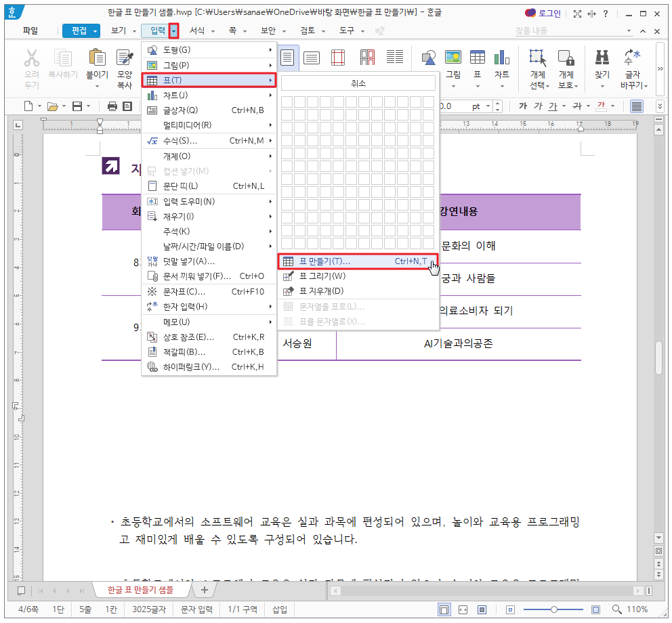Click the Print Preview icon
Viewport: 672px width, 623px height.
click(x=127, y=106)
